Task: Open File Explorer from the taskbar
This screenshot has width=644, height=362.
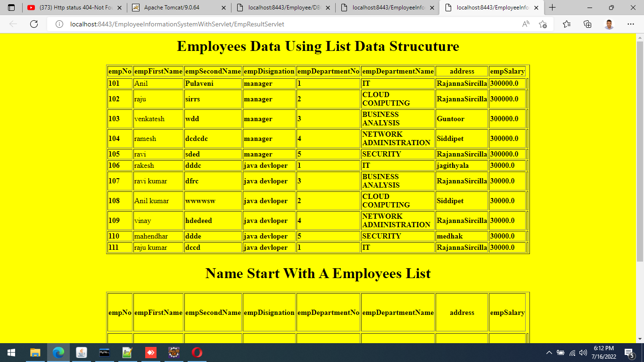Action: pos(35,352)
